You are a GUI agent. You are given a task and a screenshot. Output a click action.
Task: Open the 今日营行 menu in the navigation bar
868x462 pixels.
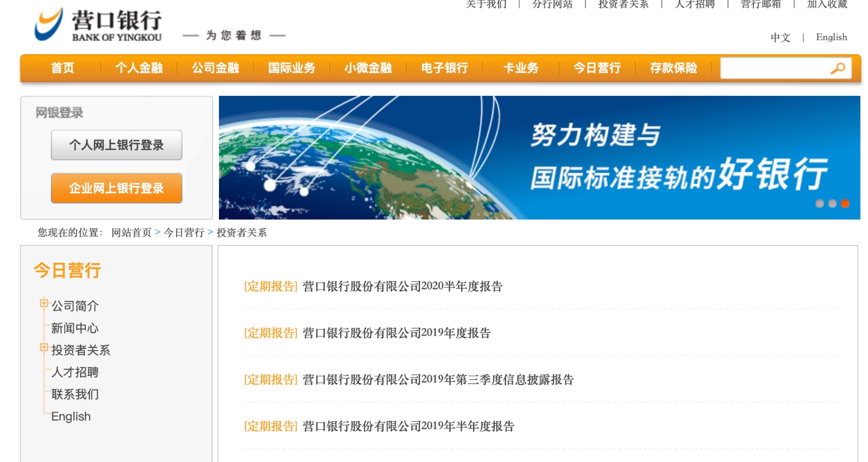[x=597, y=68]
